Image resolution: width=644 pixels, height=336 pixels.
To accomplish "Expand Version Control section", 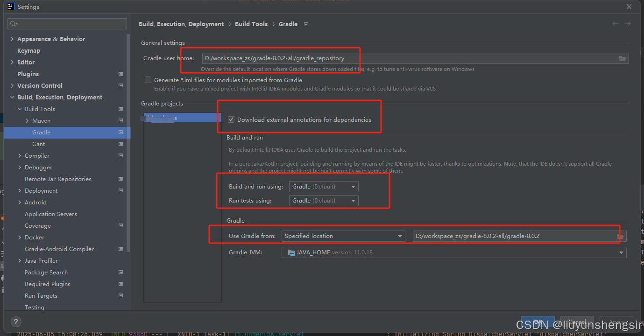I will (12, 85).
